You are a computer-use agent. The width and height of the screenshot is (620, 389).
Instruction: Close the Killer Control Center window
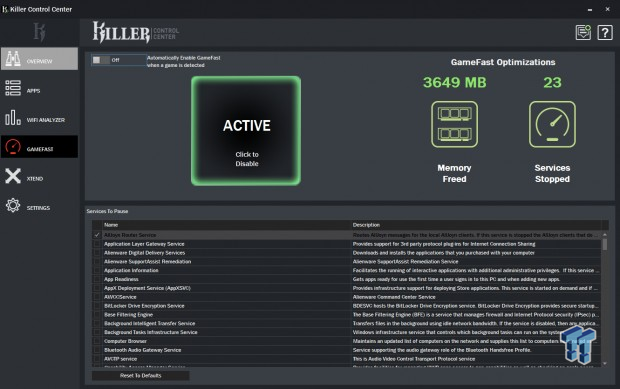(607, 9)
